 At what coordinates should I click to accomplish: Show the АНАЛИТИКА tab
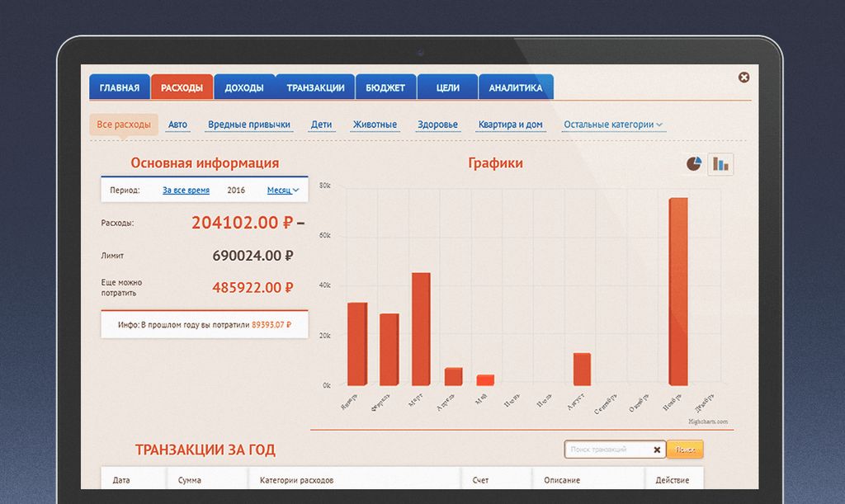click(x=516, y=87)
